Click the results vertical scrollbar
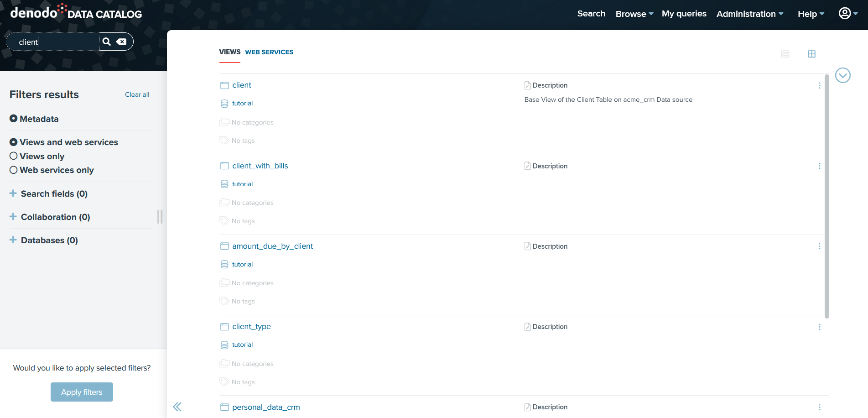This screenshot has height=418, width=868. (826, 196)
